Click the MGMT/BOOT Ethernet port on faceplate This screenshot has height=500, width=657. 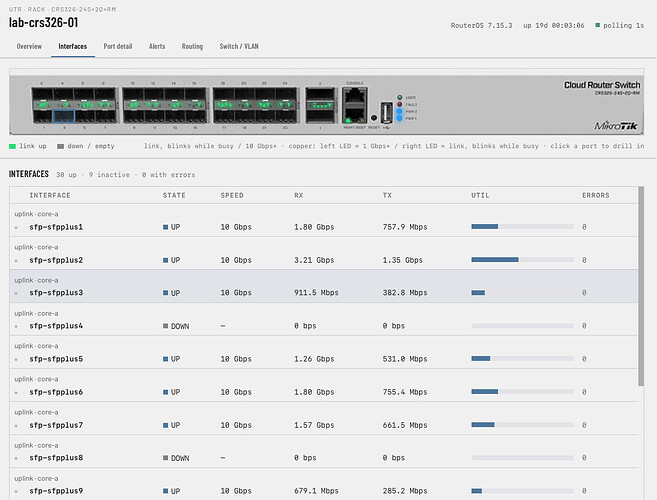coord(354,114)
